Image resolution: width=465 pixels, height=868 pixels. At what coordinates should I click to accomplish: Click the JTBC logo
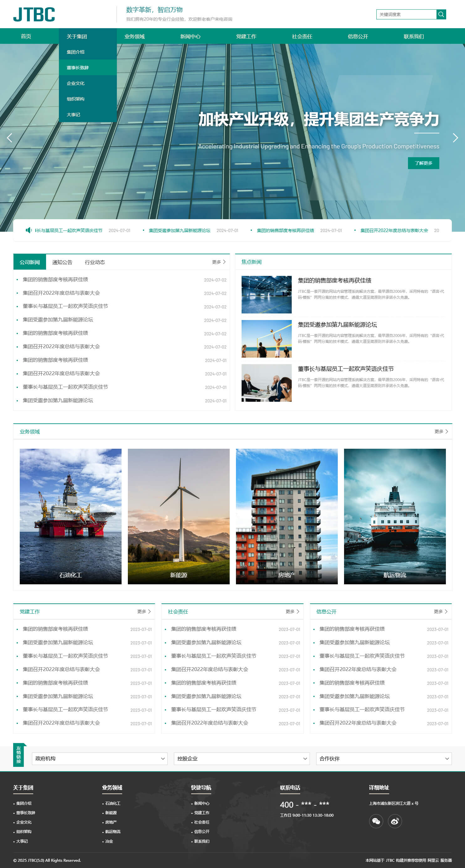tap(34, 14)
